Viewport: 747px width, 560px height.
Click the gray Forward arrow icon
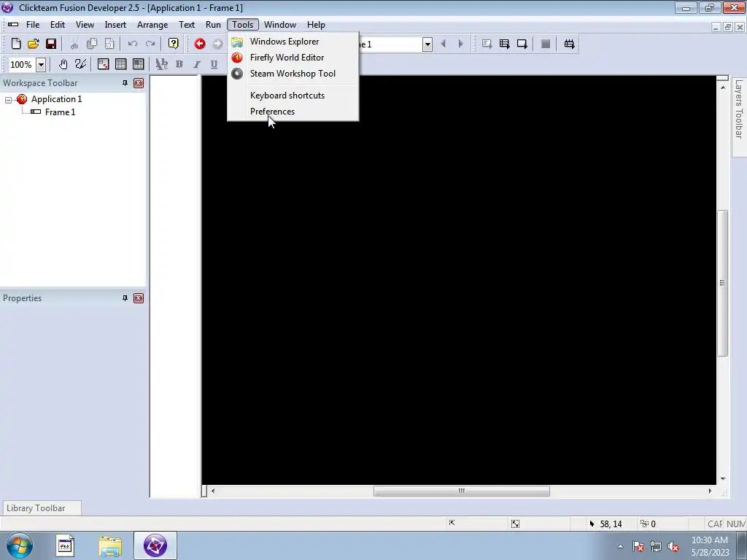tap(217, 44)
